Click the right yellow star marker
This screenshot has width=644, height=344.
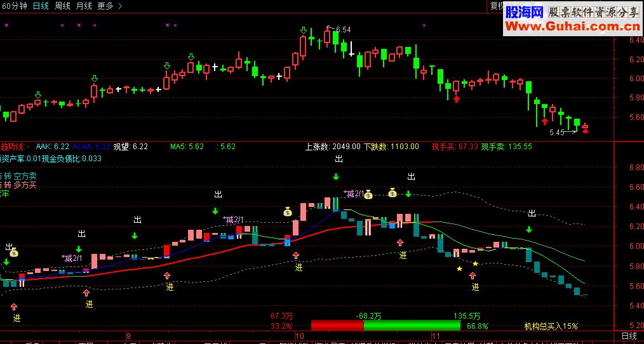click(475, 263)
